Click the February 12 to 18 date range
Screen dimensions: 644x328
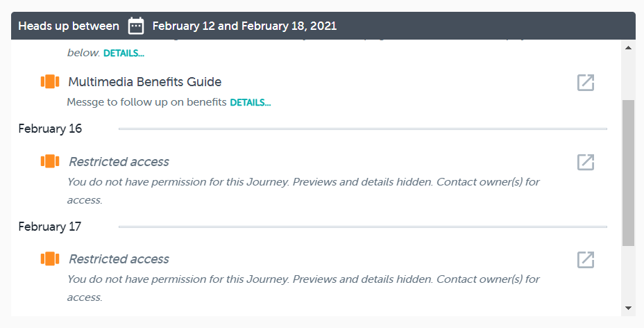point(244,26)
